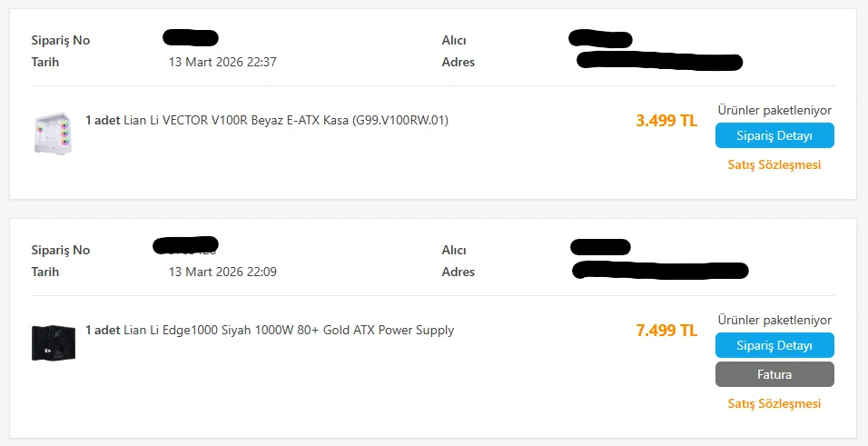
Task: Click the date 13 Mart 2026 22:09
Action: pyautogui.click(x=222, y=272)
